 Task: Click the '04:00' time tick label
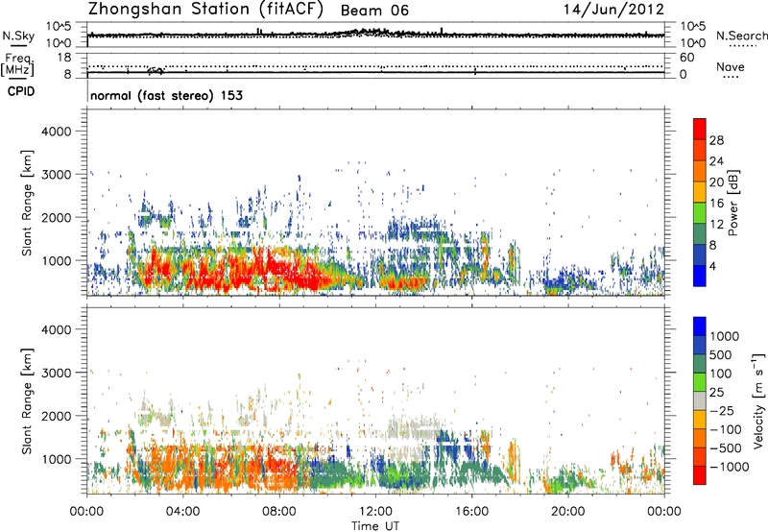[x=182, y=512]
